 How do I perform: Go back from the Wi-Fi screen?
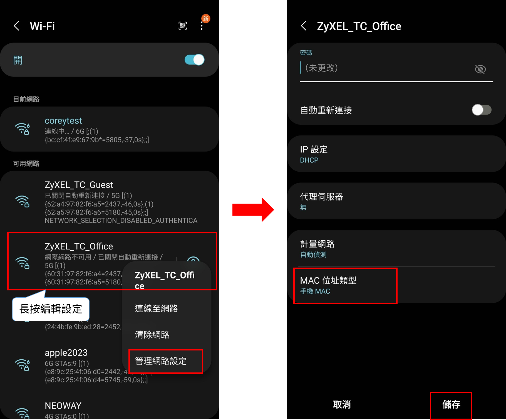[17, 26]
